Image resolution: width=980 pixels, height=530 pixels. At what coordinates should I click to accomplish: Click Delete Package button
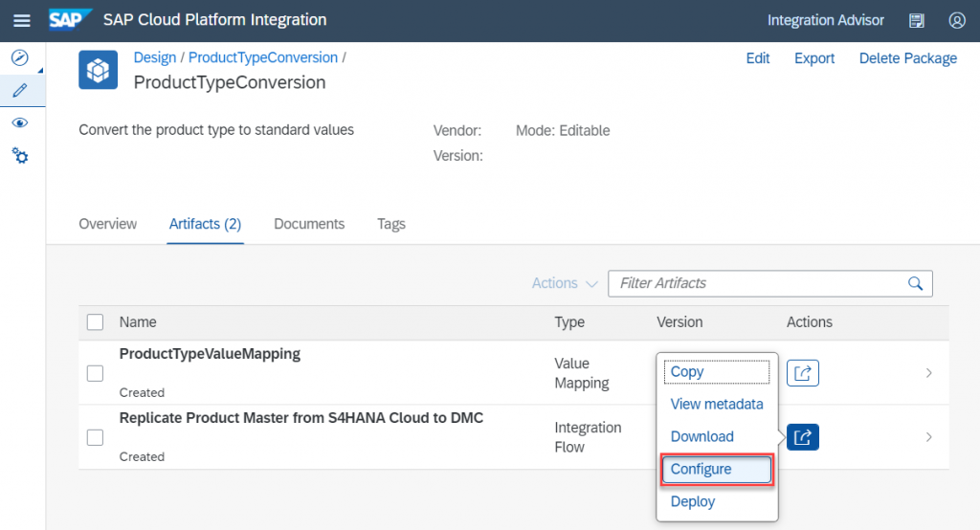[908, 58]
